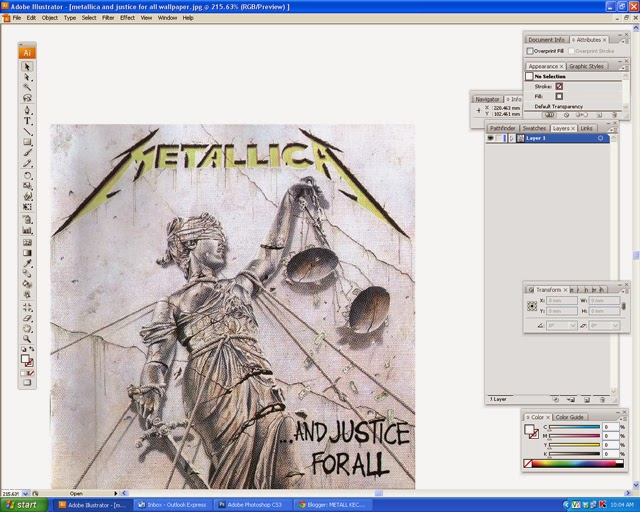Expand Layer 1 disclosure triangle
This screenshot has height=512, width=640.
click(512, 138)
